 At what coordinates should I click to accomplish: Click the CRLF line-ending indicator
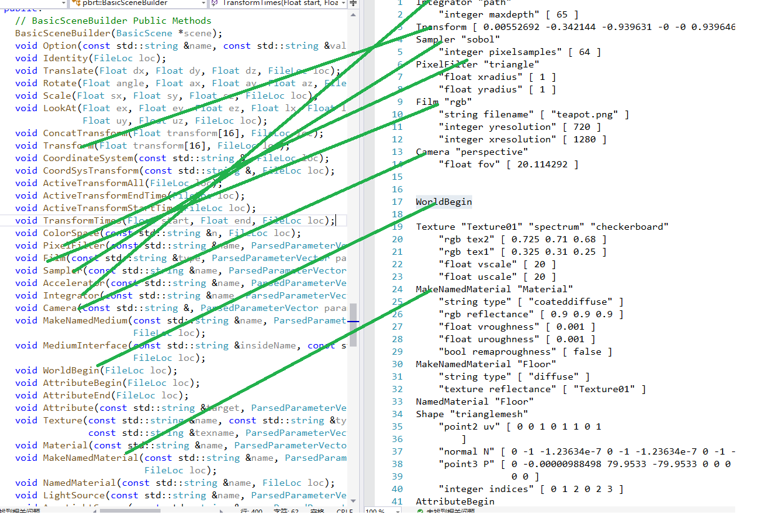(x=344, y=511)
